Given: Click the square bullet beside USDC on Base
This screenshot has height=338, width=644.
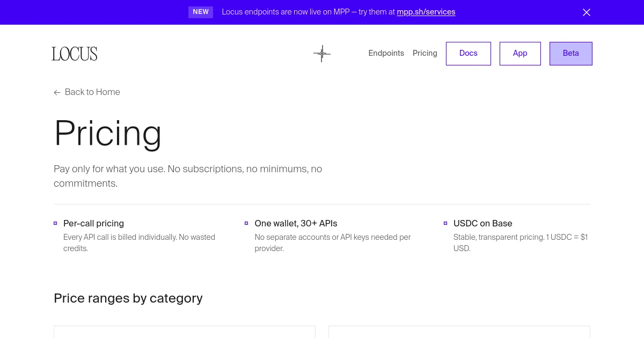Looking at the screenshot, I should click(445, 223).
